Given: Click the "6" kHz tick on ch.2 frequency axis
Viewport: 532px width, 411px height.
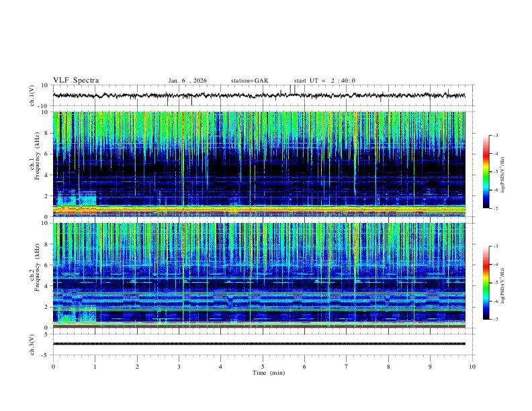Looking at the screenshot, I should 46,265.
